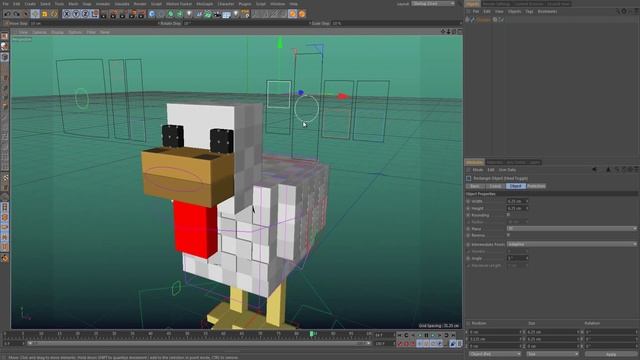Image resolution: width=640 pixels, height=360 pixels.
Task: Toggle the Height animation dot
Action: tap(468, 208)
